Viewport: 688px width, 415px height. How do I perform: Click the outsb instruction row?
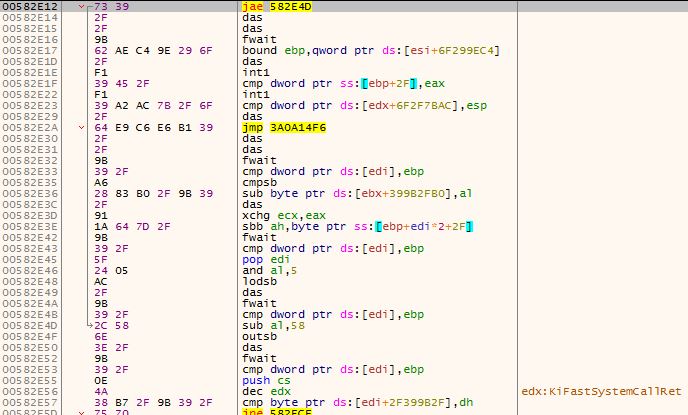coord(255,337)
